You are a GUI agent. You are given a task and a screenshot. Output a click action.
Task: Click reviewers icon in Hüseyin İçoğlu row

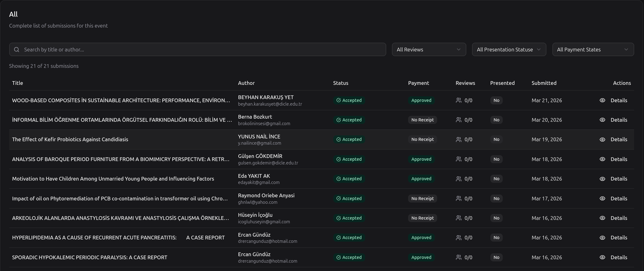(458, 218)
